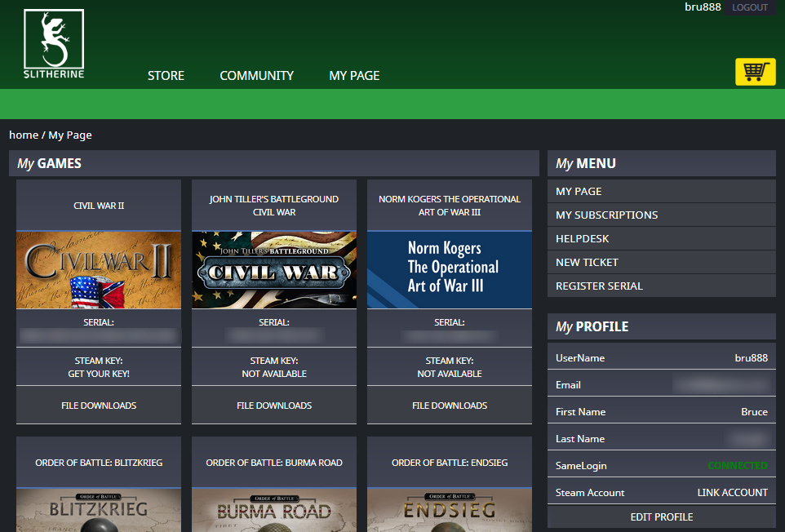The image size is (785, 532).
Task: Create a New Ticket from side menu
Action: pyautogui.click(x=587, y=263)
